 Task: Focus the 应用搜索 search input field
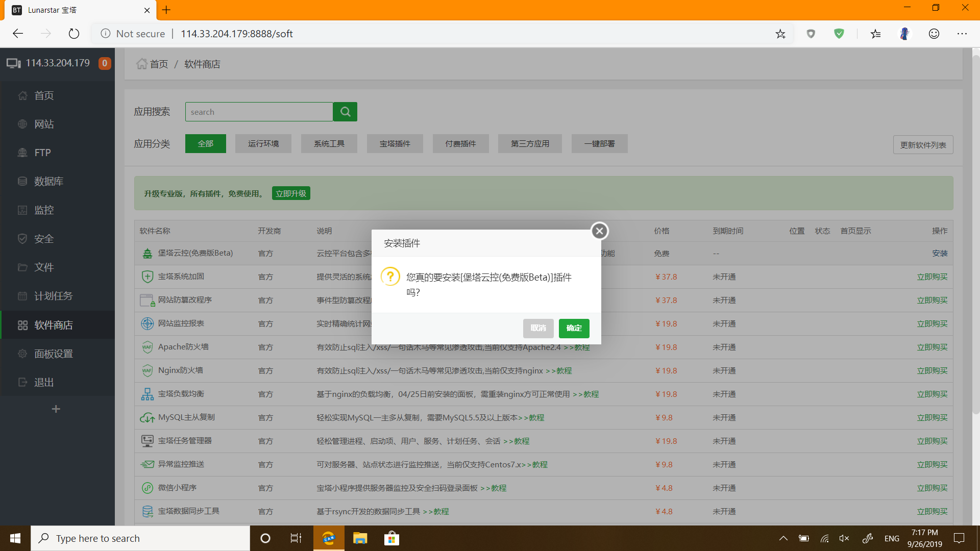(259, 112)
